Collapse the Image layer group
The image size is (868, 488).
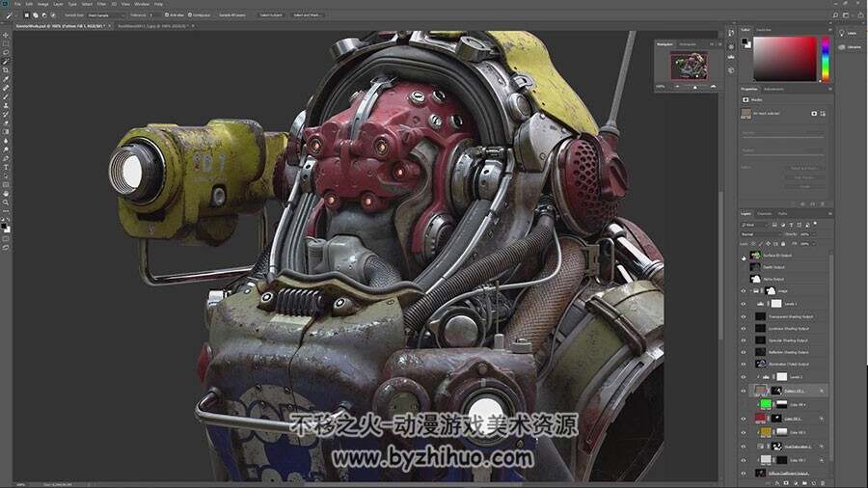pos(750,290)
